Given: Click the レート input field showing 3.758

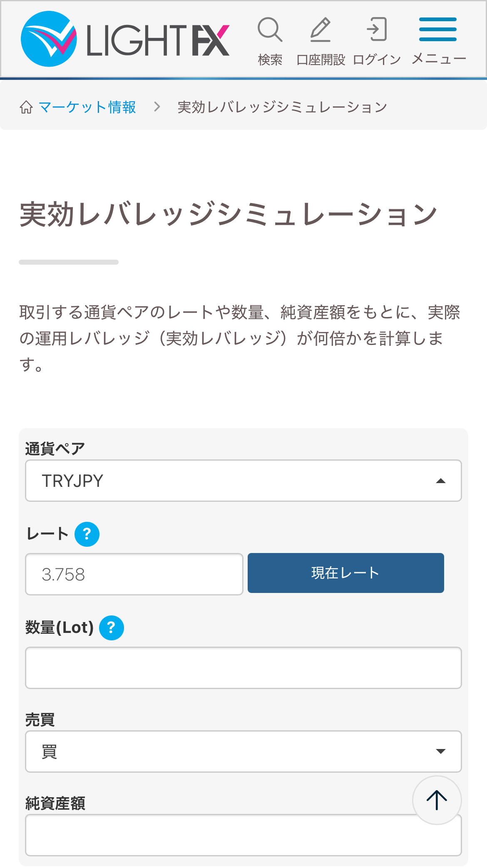Looking at the screenshot, I should pyautogui.click(x=134, y=574).
